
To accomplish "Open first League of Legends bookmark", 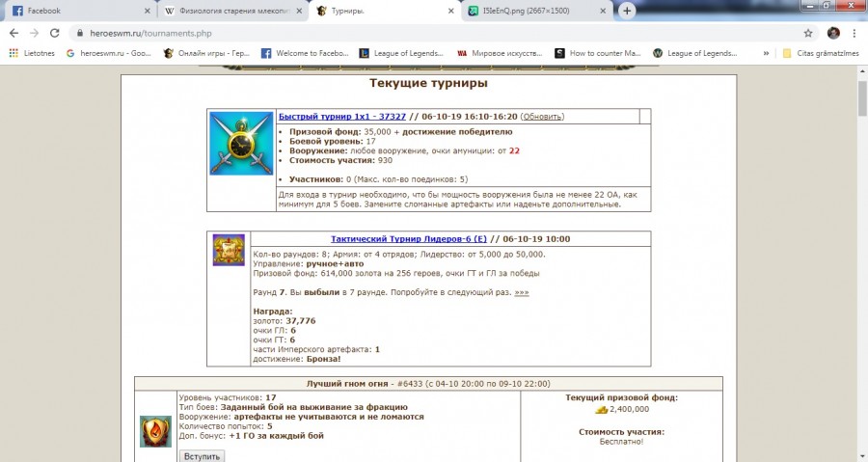I will point(401,53).
